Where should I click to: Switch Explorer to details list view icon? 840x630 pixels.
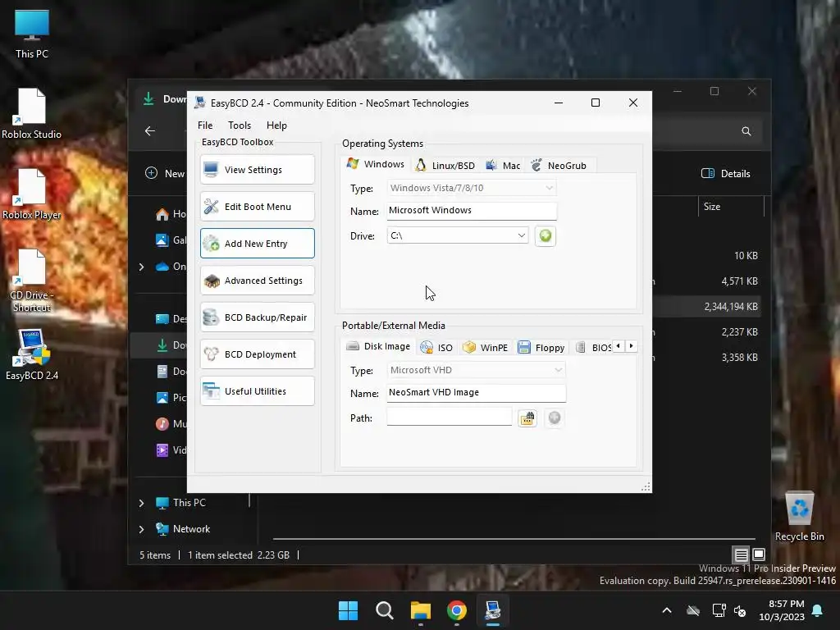click(x=741, y=555)
